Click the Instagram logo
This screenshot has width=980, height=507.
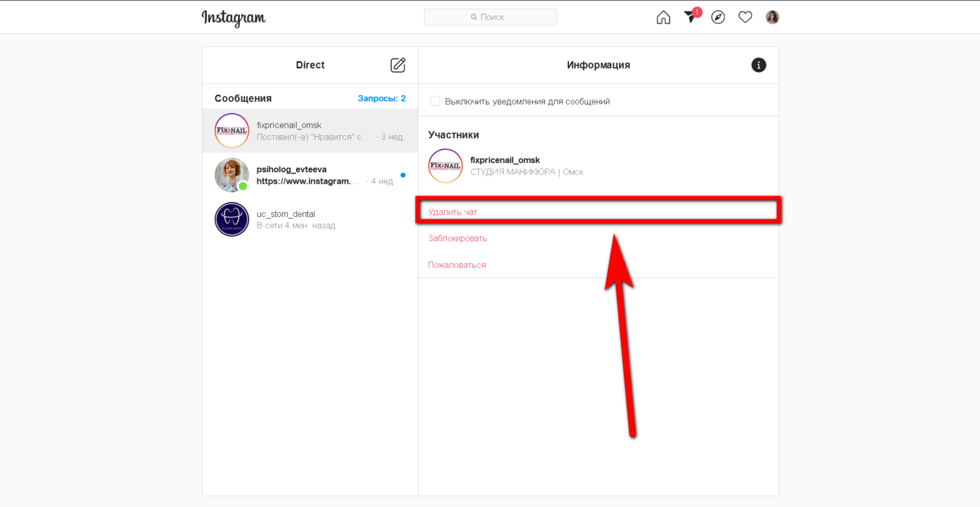(x=234, y=18)
